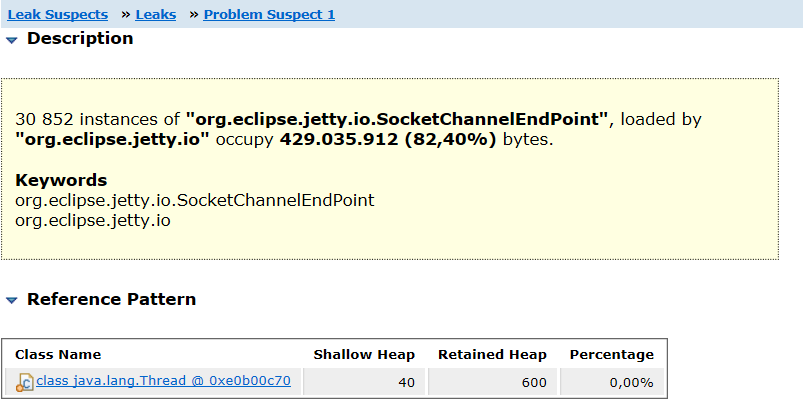Collapse the Description section triangle

point(12,40)
